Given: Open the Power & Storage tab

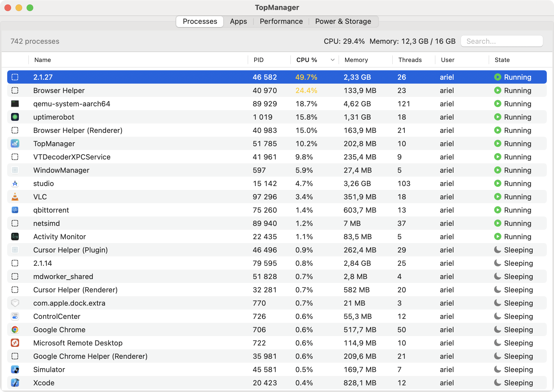Looking at the screenshot, I should tap(343, 22).
